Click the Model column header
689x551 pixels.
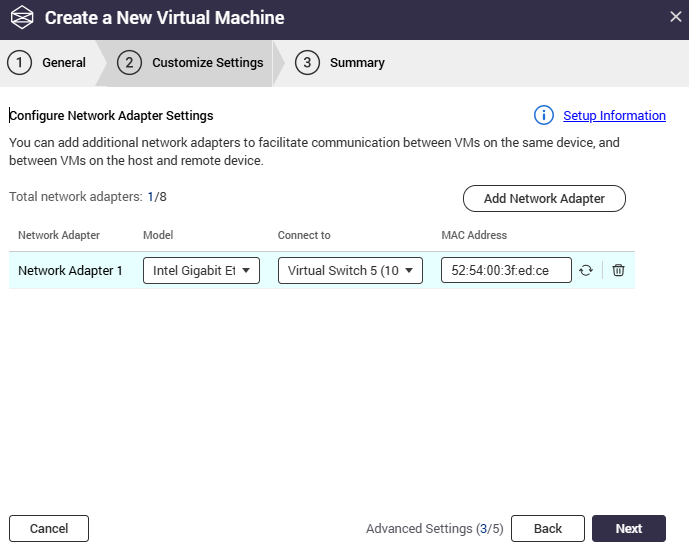[x=158, y=235]
